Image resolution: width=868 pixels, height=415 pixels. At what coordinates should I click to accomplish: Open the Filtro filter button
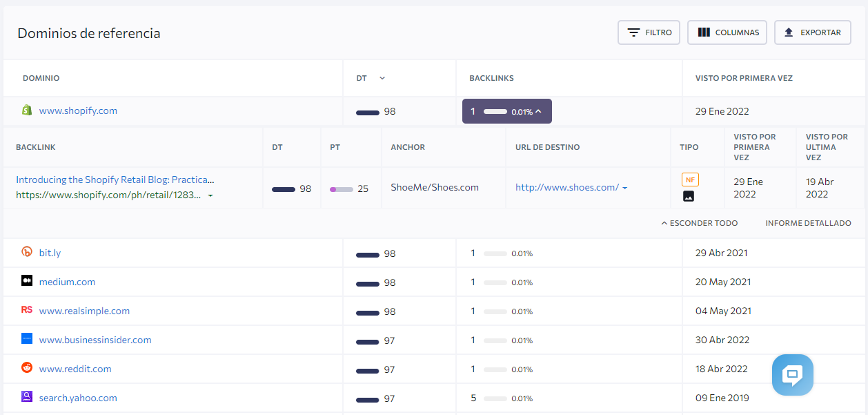pyautogui.click(x=649, y=32)
